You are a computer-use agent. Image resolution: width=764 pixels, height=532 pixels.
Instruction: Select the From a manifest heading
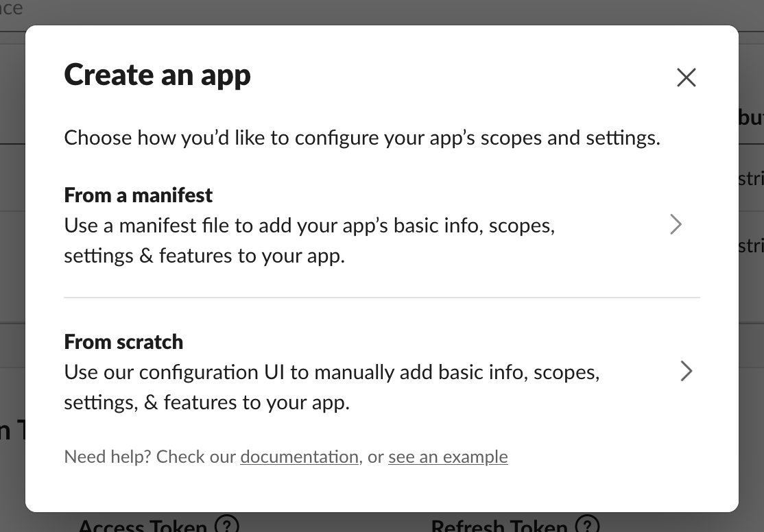[x=138, y=195]
